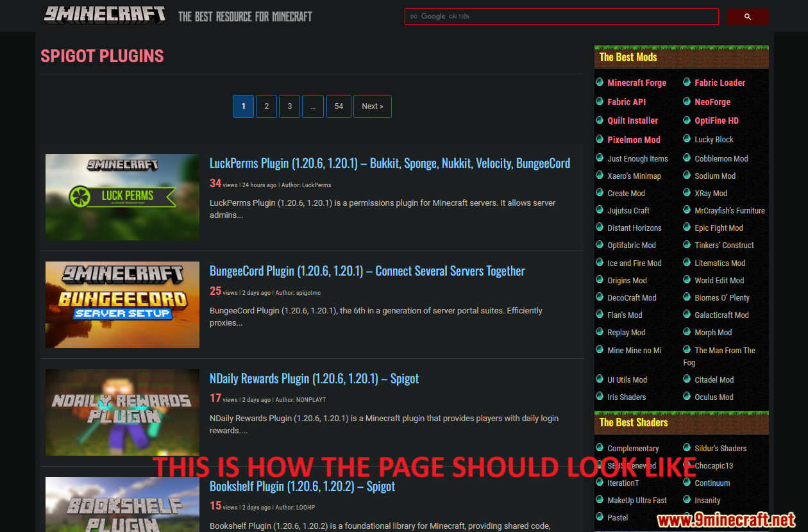Open Ice and Fire Mod link
The height and width of the screenshot is (532, 808).
[634, 263]
